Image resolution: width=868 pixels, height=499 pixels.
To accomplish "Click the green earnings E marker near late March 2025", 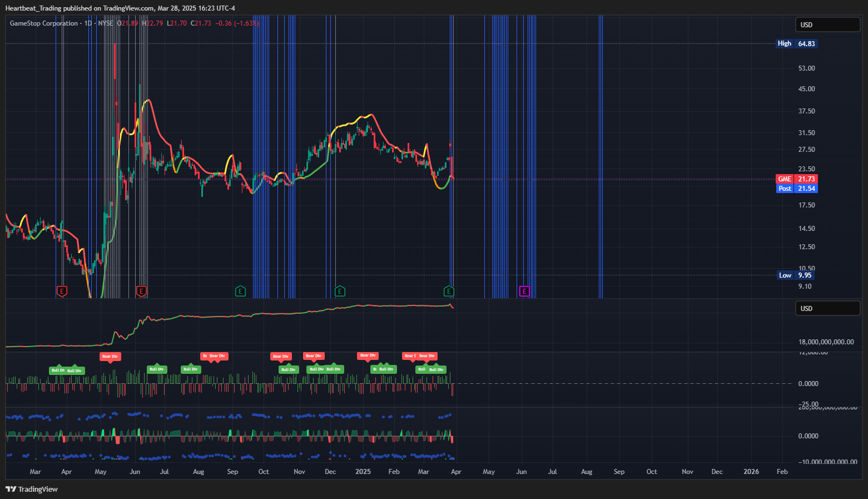I will (449, 291).
